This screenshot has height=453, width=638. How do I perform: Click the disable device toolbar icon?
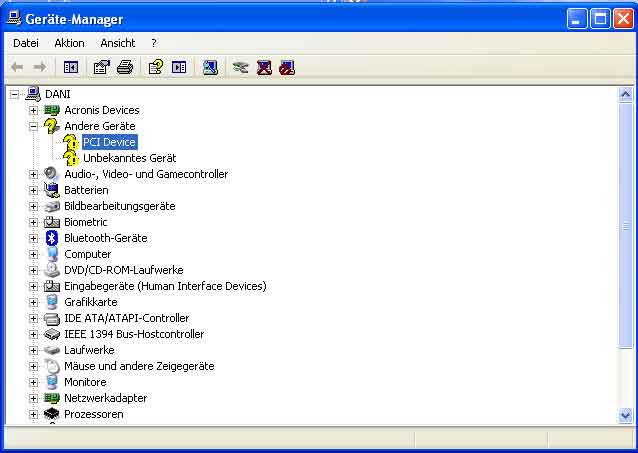[x=287, y=67]
